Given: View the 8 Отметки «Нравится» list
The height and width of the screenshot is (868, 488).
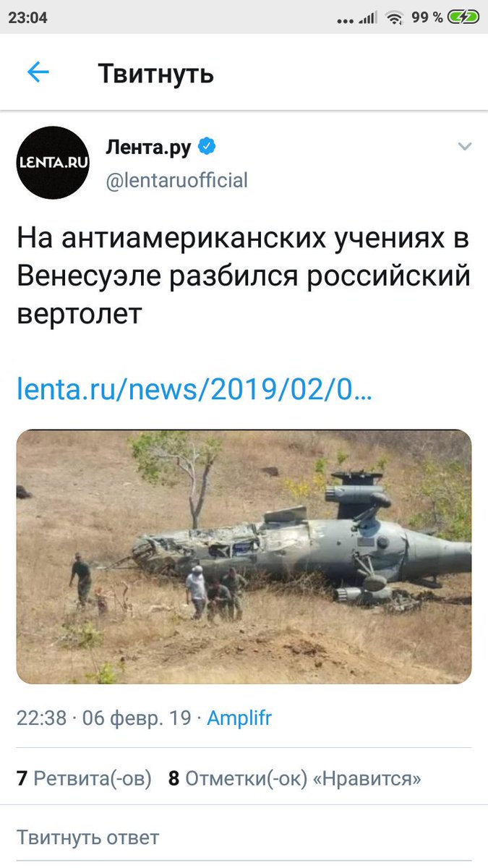Looking at the screenshot, I should coord(295,778).
